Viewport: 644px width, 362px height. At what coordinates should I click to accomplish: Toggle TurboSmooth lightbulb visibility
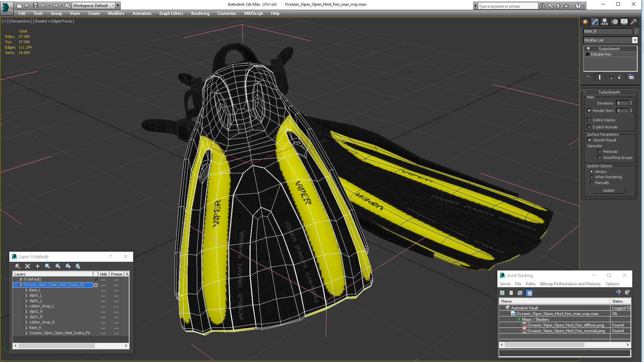[x=588, y=49]
